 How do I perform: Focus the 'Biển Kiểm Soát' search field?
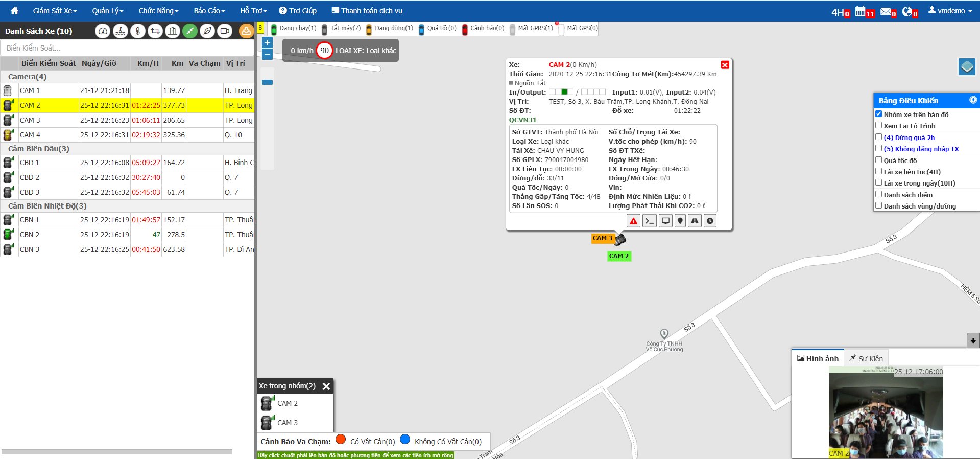pos(128,48)
